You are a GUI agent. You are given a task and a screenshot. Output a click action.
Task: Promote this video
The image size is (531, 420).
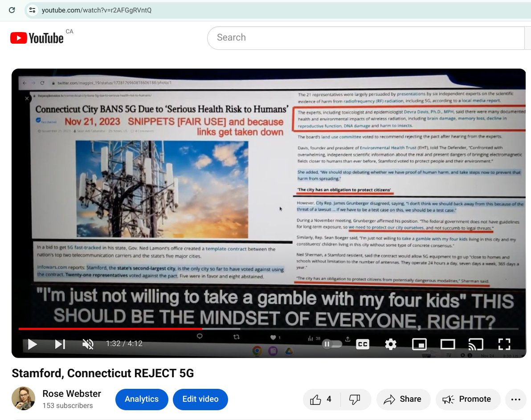(468, 400)
